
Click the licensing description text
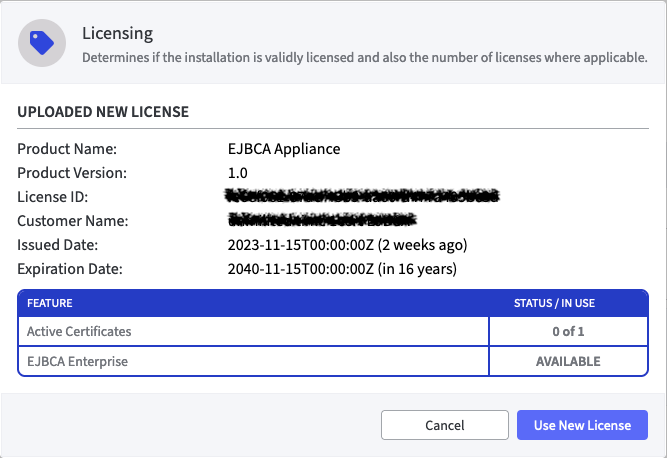coord(364,58)
